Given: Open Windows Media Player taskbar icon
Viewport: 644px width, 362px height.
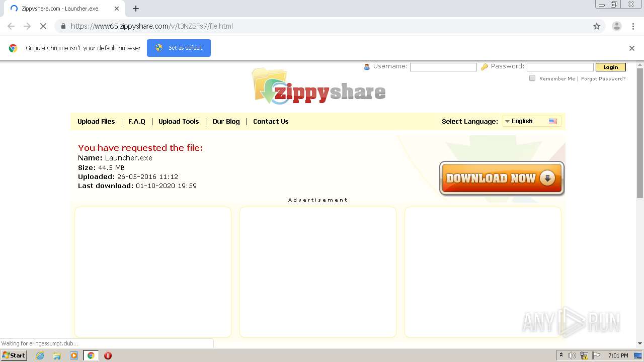Looking at the screenshot, I should [x=74, y=355].
